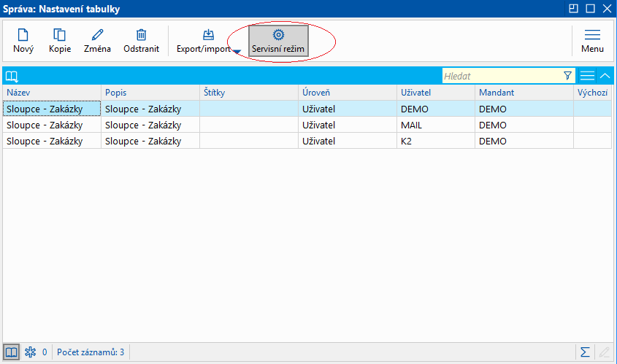617x364 pixels.
Task: Toggle book view icon in status bar
Action: (x=11, y=352)
